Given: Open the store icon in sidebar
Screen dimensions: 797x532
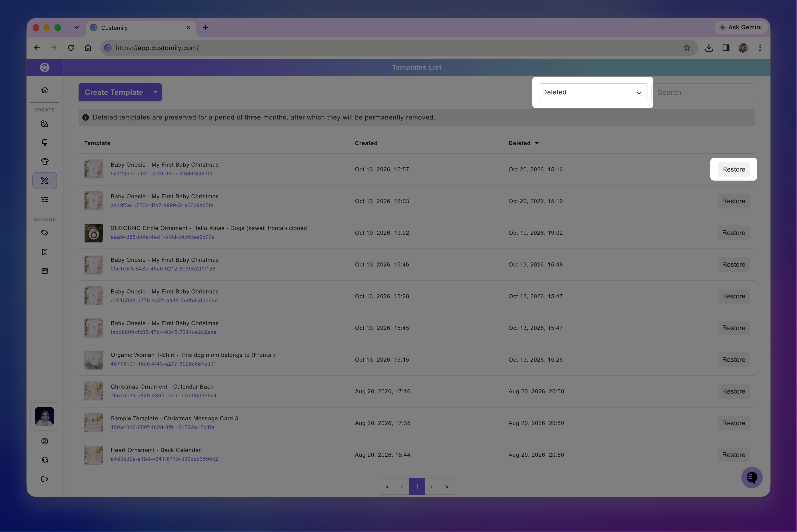Looking at the screenshot, I should (44, 271).
